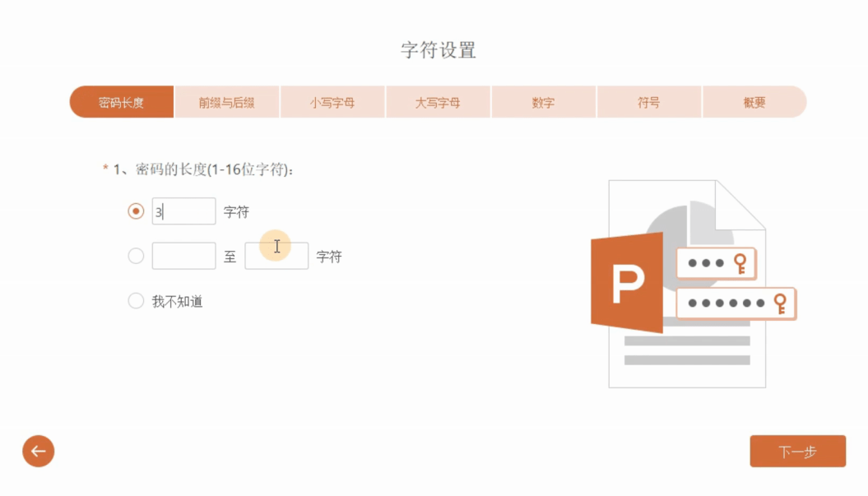Select the 大写字母 tab
Image resolution: width=868 pixels, height=496 pixels.
click(x=438, y=103)
